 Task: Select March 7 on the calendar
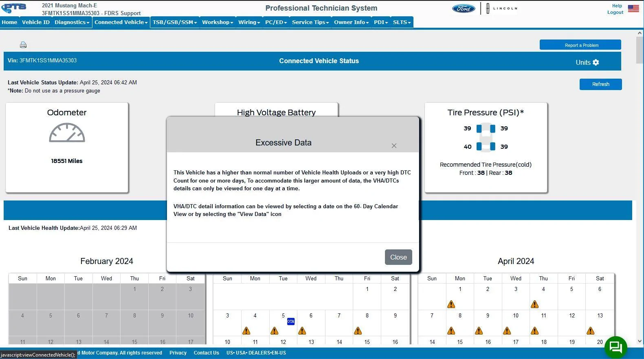point(339,323)
